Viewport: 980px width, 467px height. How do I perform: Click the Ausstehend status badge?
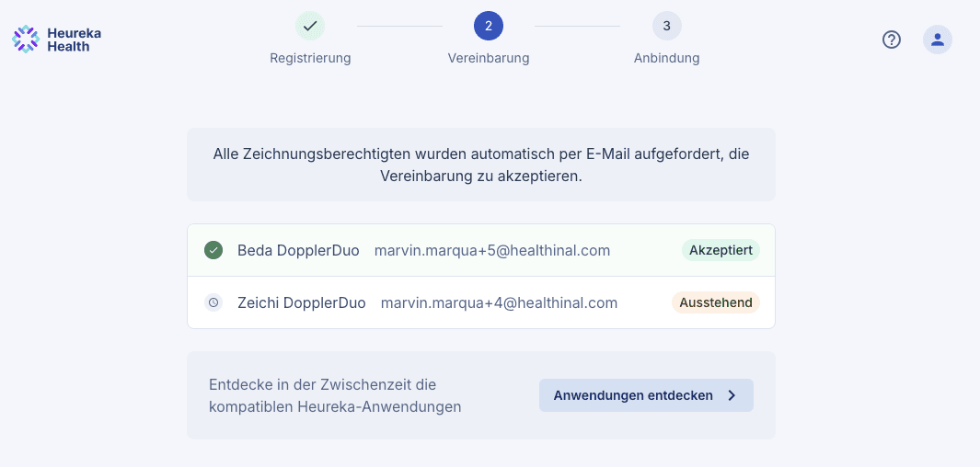click(x=716, y=302)
